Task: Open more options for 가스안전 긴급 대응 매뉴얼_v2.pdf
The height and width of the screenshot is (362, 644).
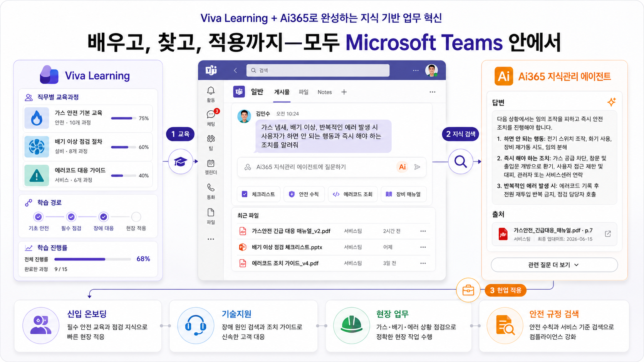Action: coord(423,231)
